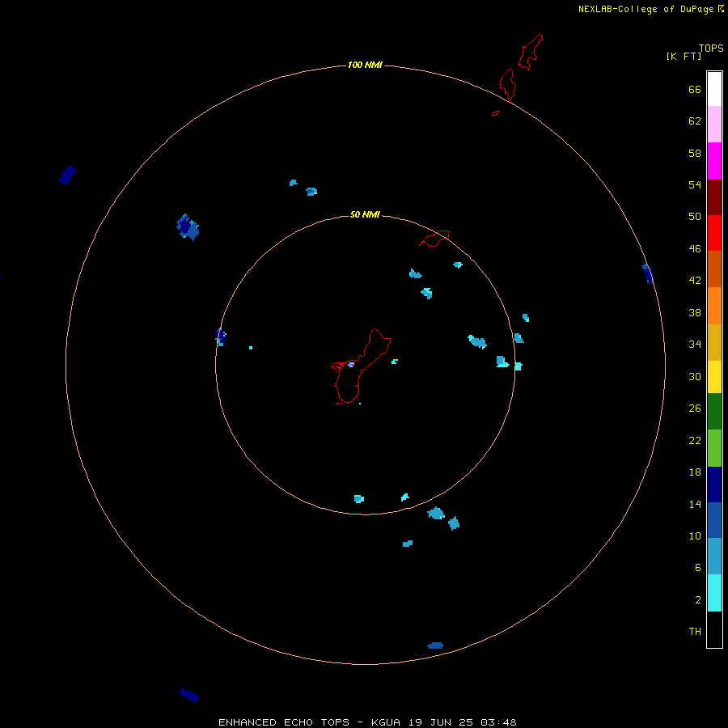Viewport: 728px width, 728px height.
Task: Choose the light green legend swatch
Action: click(x=714, y=448)
